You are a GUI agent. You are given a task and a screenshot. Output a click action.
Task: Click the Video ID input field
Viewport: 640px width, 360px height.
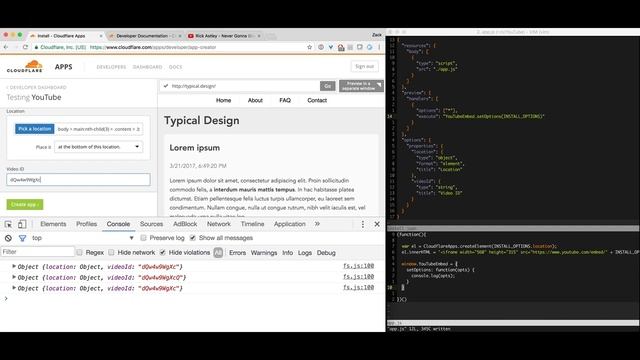78,180
